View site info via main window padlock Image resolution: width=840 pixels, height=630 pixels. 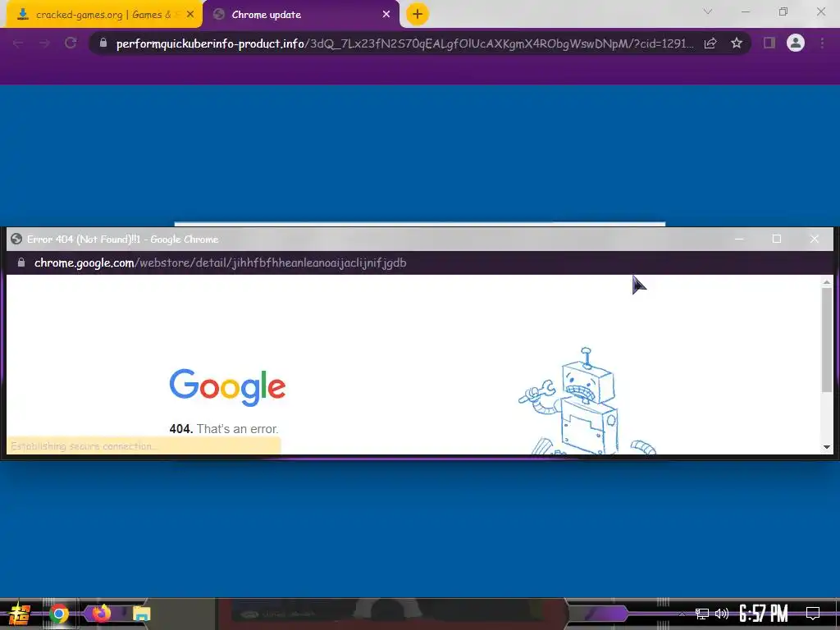point(103,43)
